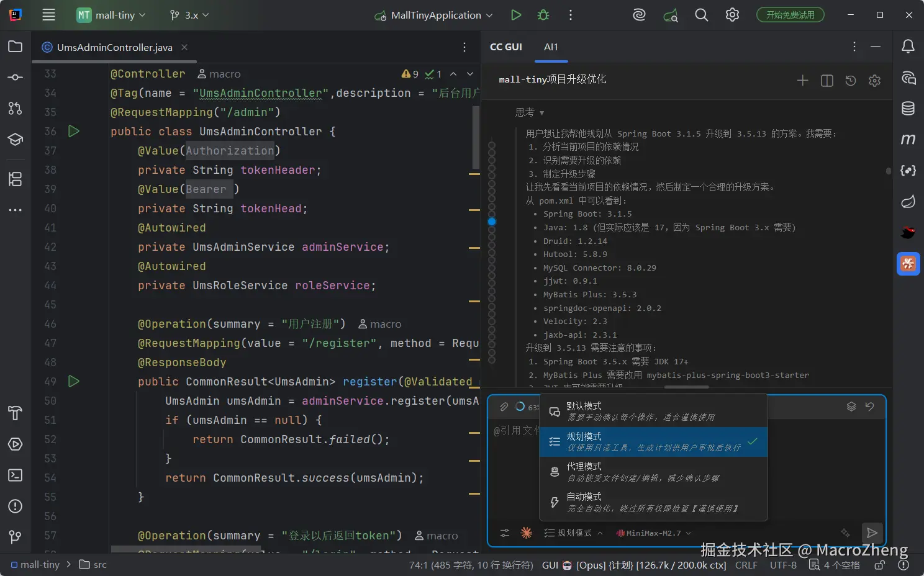Open the 规划模式 mode selector dropdown
The width and height of the screenshot is (924, 576).
[573, 533]
